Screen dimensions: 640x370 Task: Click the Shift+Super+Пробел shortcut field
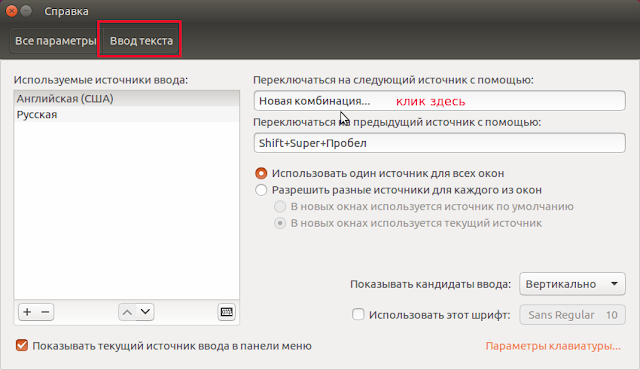[x=440, y=143]
